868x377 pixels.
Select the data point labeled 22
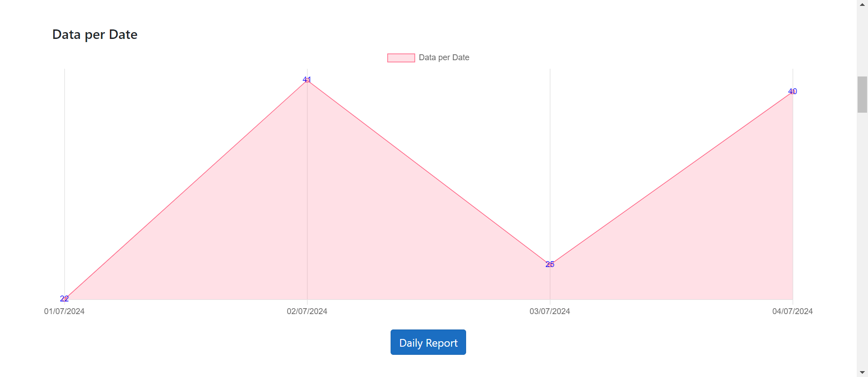65,299
